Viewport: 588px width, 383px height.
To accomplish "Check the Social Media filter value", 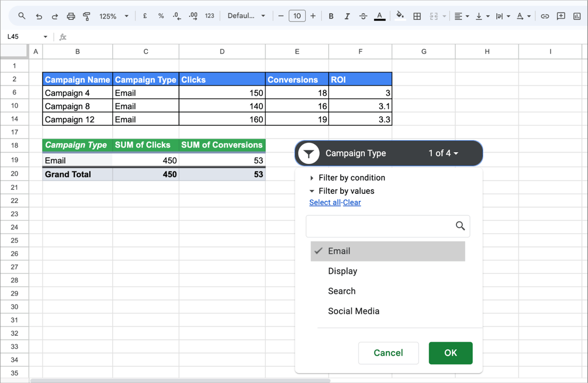I will click(388, 311).
